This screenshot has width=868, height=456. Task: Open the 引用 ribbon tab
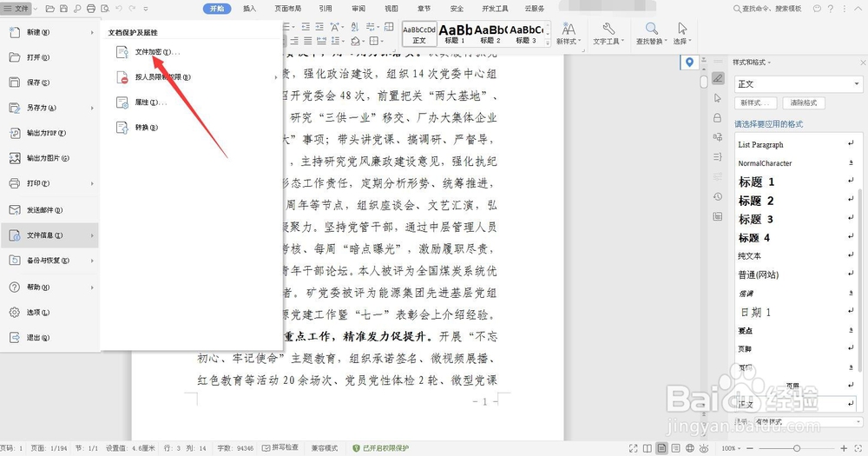click(325, 9)
